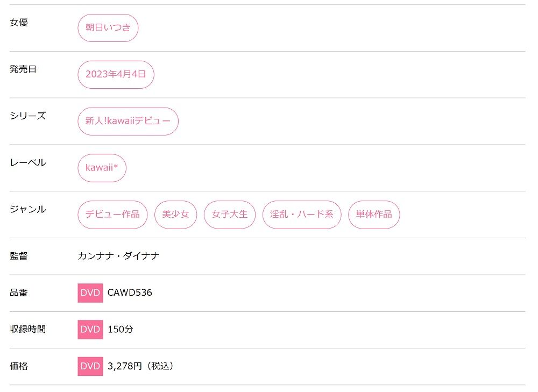Open the 新人!kawaiiデビュー series tag
The height and width of the screenshot is (392, 538).
coord(128,122)
